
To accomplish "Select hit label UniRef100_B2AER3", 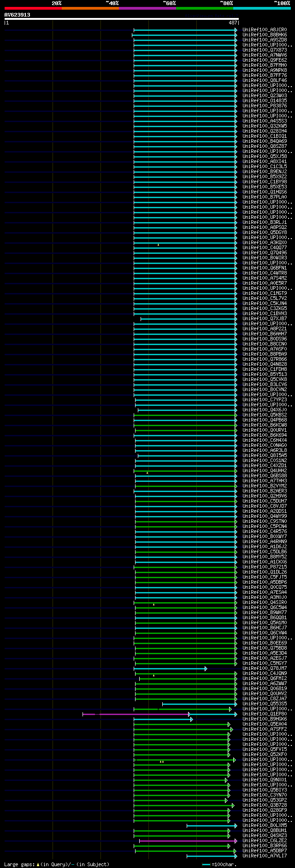I will (x=265, y=491).
